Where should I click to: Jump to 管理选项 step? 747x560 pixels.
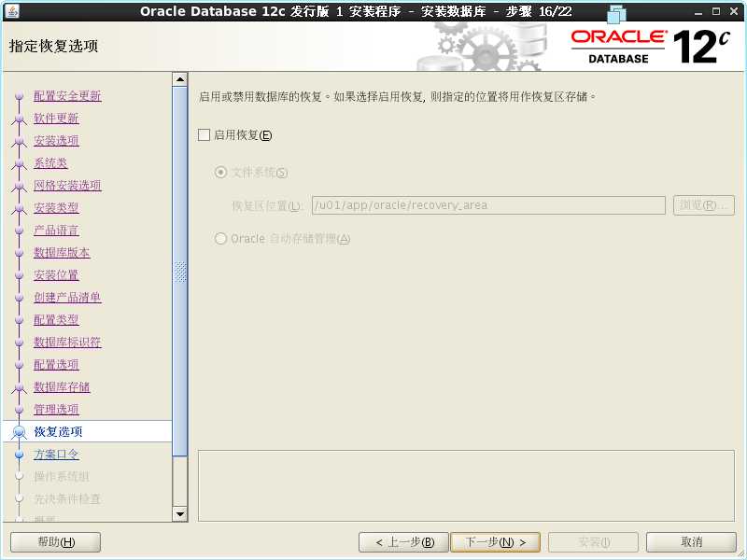56,409
